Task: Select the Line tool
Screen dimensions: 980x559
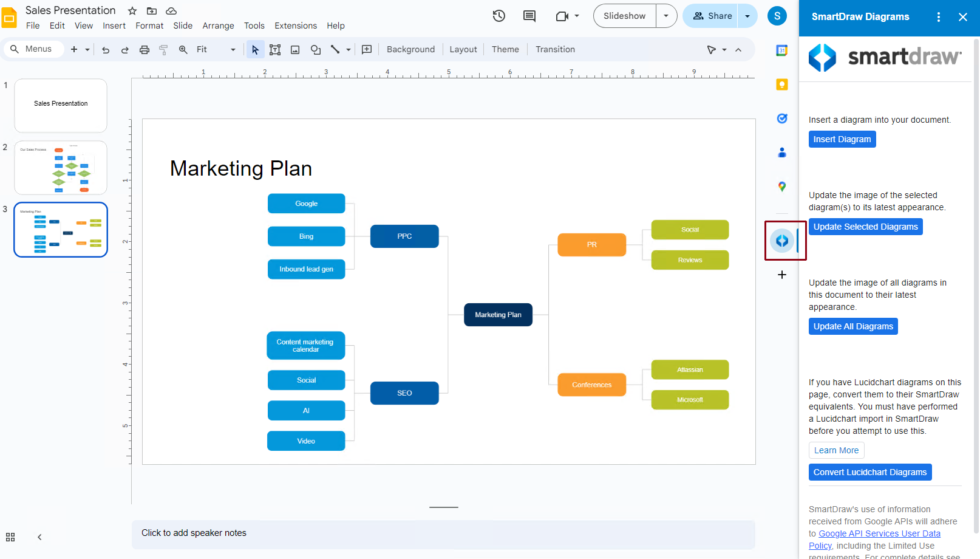Action: coord(336,49)
